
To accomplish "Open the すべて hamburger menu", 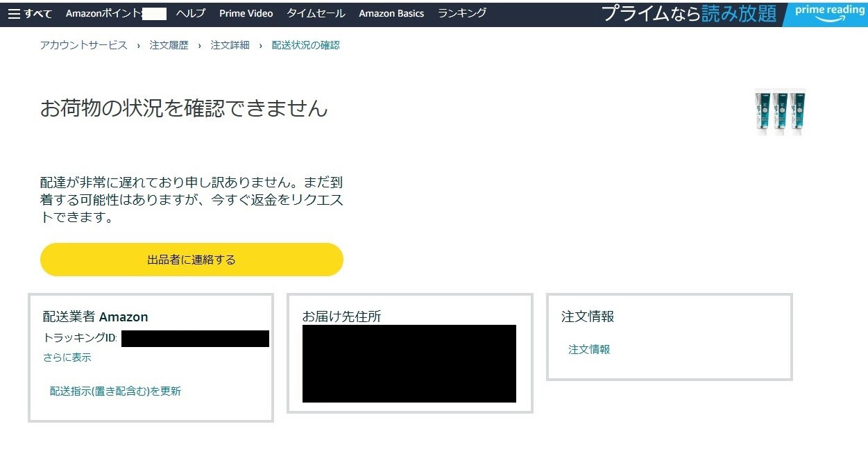I will 30,13.
